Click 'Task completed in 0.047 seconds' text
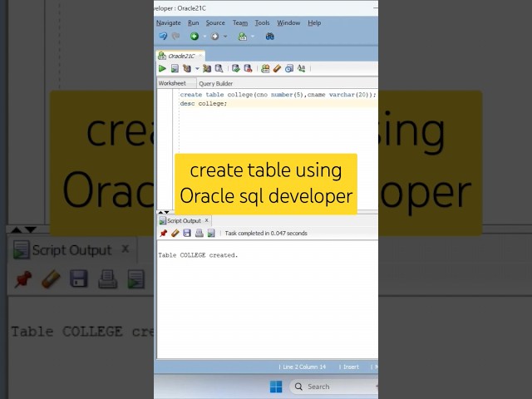532x399 pixels. pyautogui.click(x=266, y=233)
